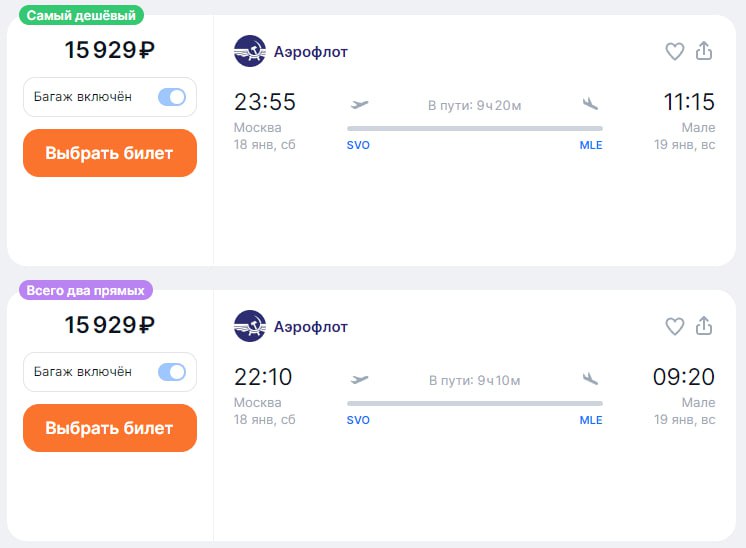Click Aeroflot logo on the 22:10 flight
This screenshot has width=746, height=548.
[249, 326]
